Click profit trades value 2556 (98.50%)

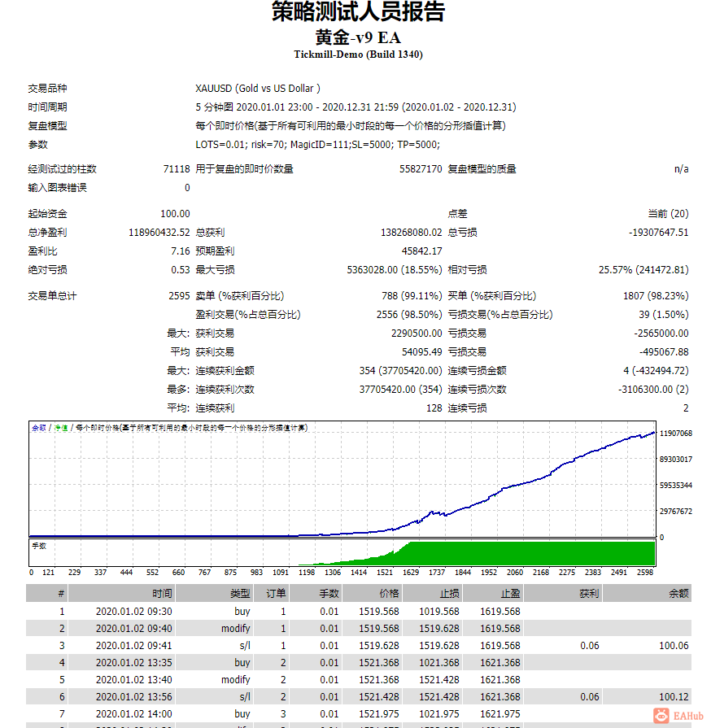point(409,315)
